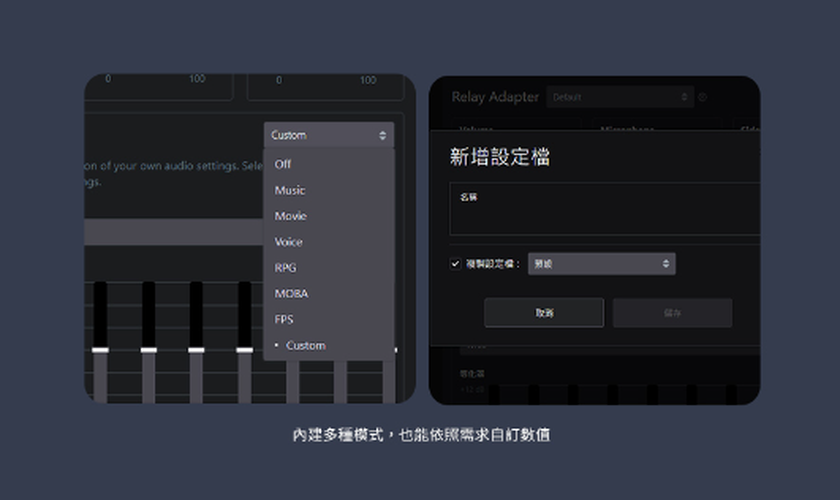
Task: Choose the RPG preset option
Action: tap(286, 268)
